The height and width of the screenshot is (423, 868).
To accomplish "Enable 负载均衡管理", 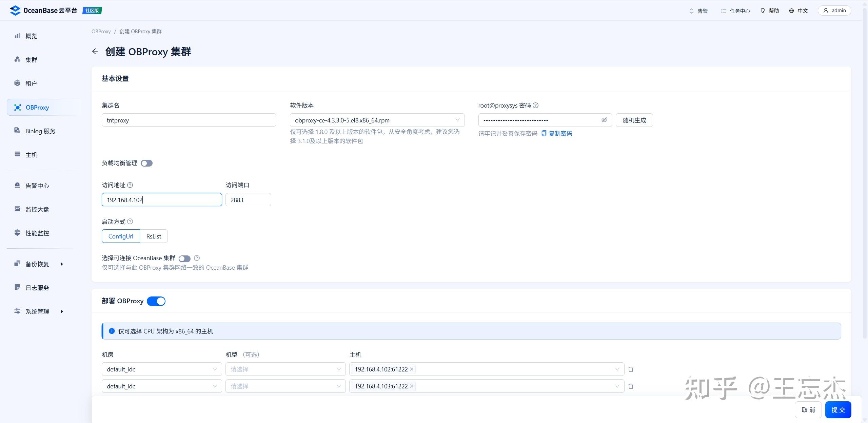I will click(x=146, y=163).
